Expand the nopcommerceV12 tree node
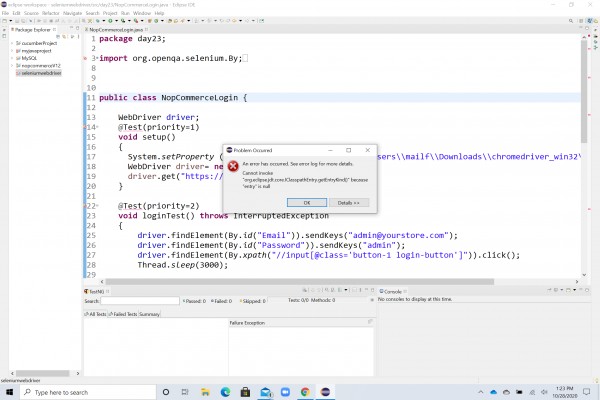 click(12, 66)
